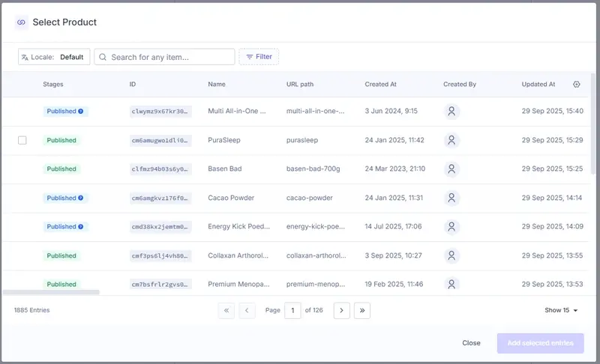Click the Search for any item field
Viewport: 600px width, 364px height.
164,57
